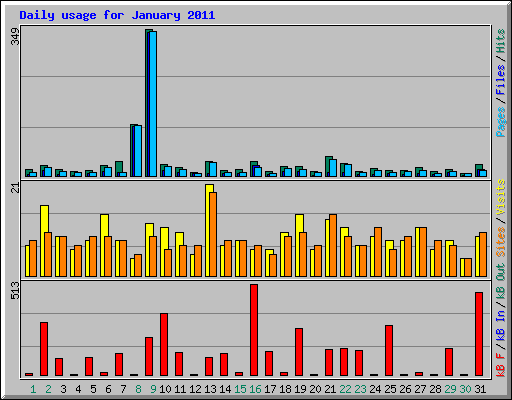This screenshot has height=400, width=512.
Task: Click day label "23" on the x-axis
Action: [x=360, y=389]
